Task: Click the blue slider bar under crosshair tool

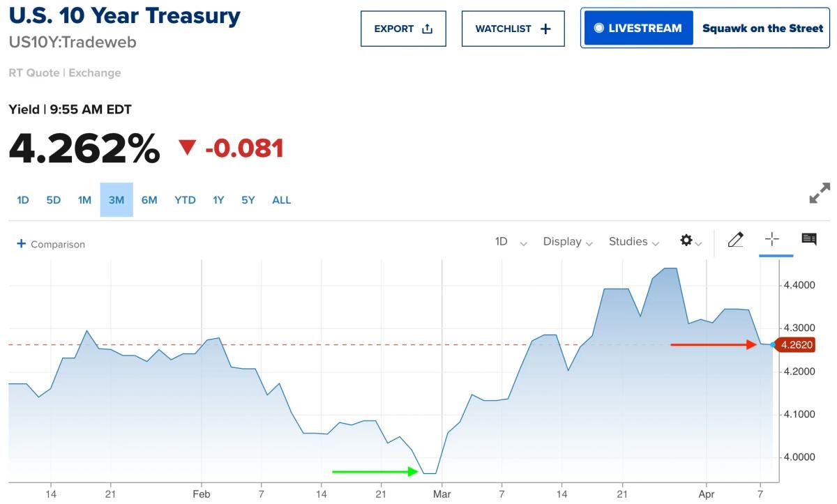Action: tap(776, 255)
